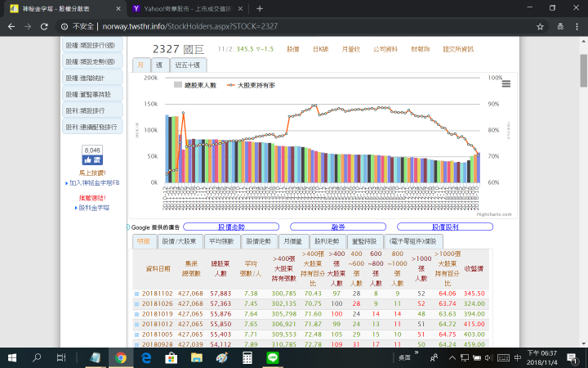This screenshot has width=588, height=368.
Task: Open Microsoft Store from taskbar
Action: click(x=171, y=357)
